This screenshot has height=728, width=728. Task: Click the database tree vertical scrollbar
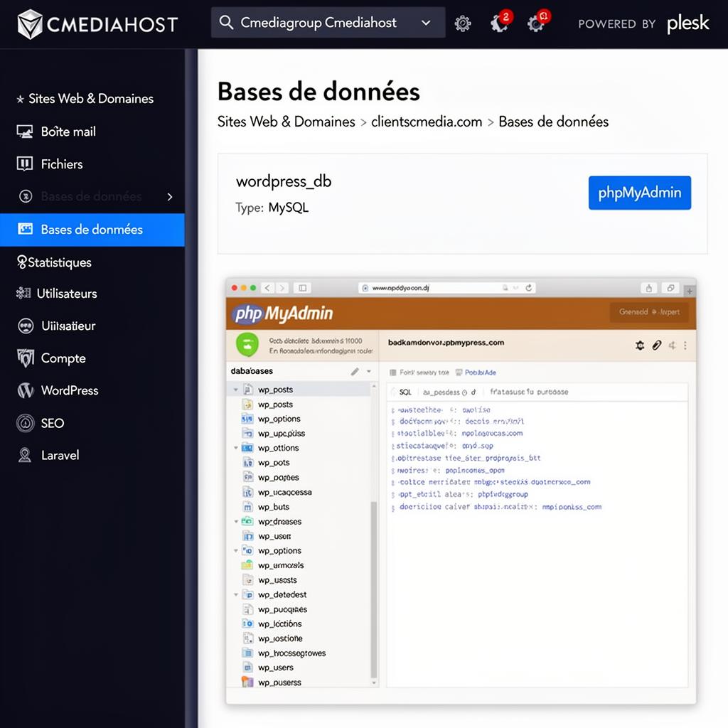coord(374,589)
